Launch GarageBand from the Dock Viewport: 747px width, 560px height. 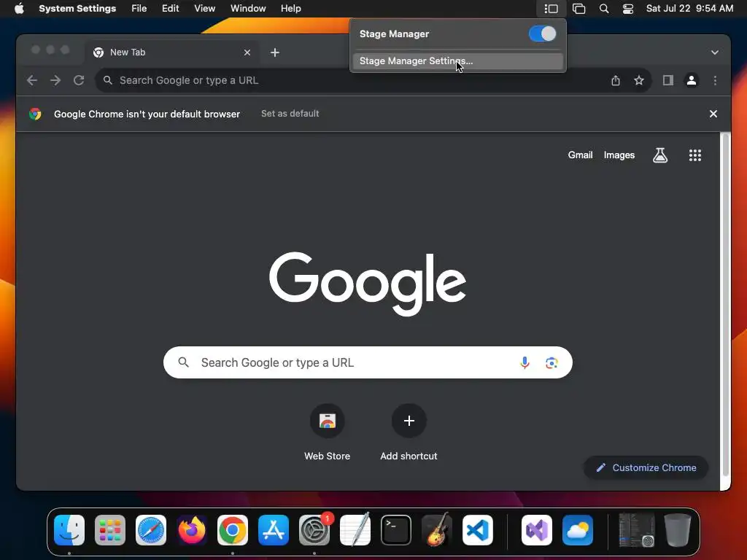click(x=437, y=530)
